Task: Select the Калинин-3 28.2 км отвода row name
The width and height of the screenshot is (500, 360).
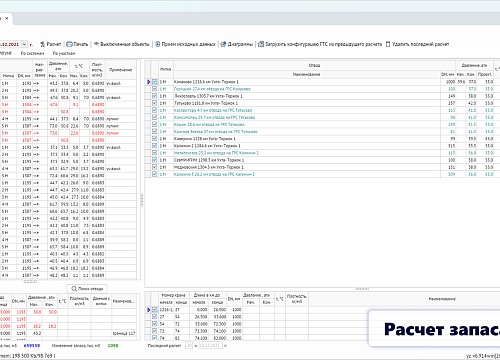Action: [x=214, y=174]
